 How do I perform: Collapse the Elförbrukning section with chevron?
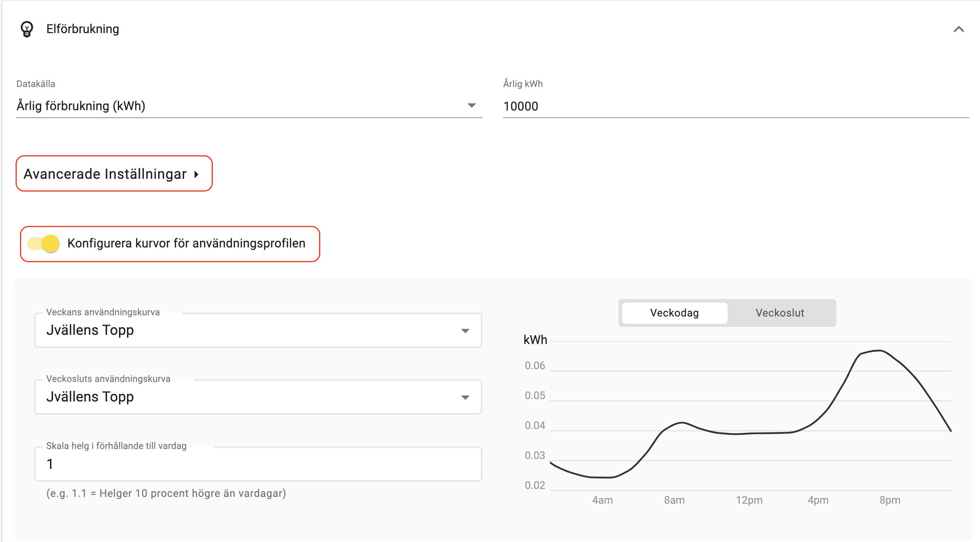pos(958,29)
